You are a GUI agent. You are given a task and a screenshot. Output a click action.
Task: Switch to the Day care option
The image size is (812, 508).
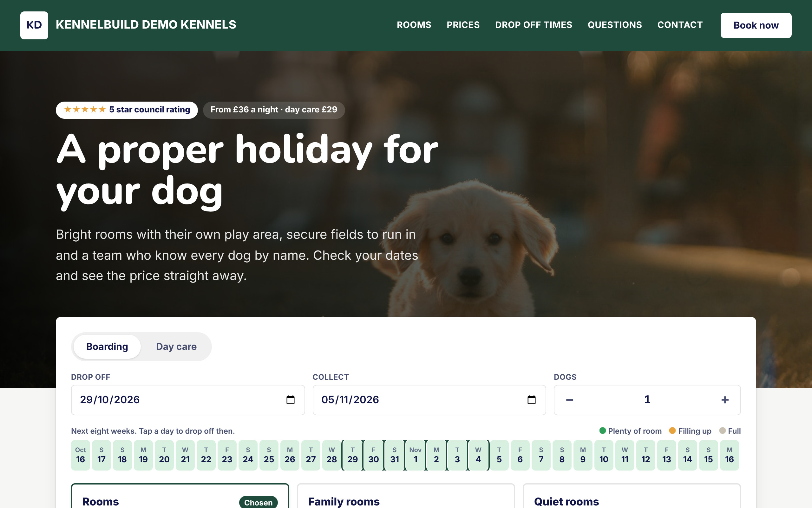click(176, 346)
